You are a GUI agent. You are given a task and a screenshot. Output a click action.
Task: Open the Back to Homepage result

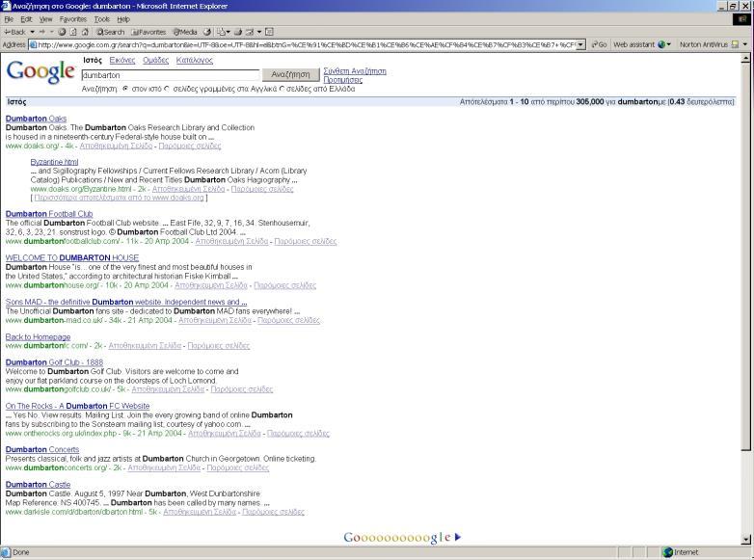38,337
